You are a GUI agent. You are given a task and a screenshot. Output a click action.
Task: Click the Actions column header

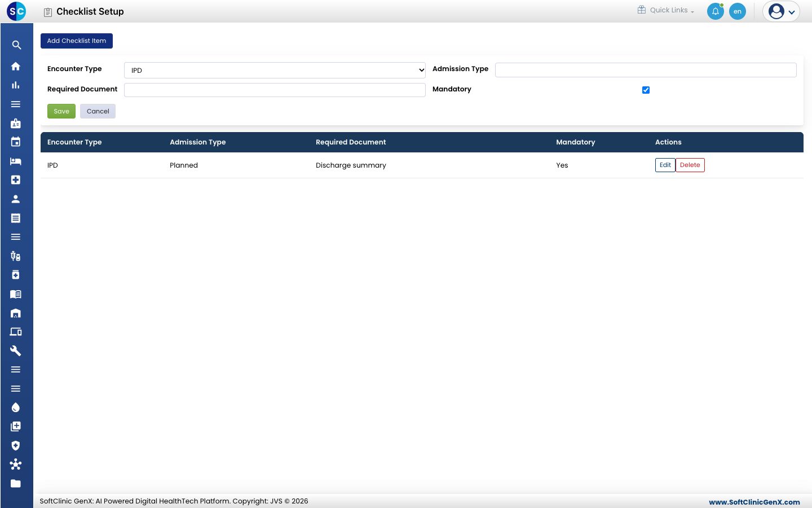tap(668, 142)
